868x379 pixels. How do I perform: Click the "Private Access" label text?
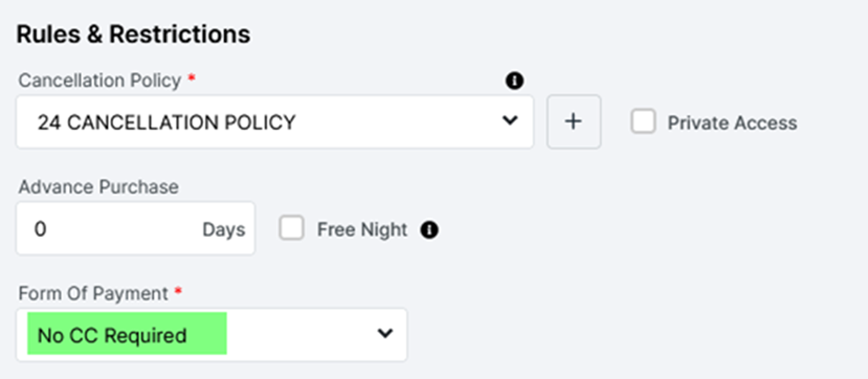pyautogui.click(x=732, y=123)
